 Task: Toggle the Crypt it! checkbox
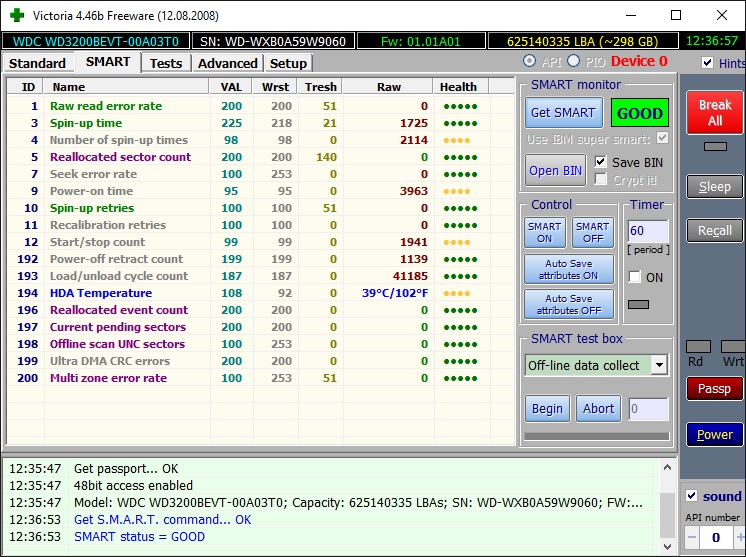pyautogui.click(x=600, y=179)
